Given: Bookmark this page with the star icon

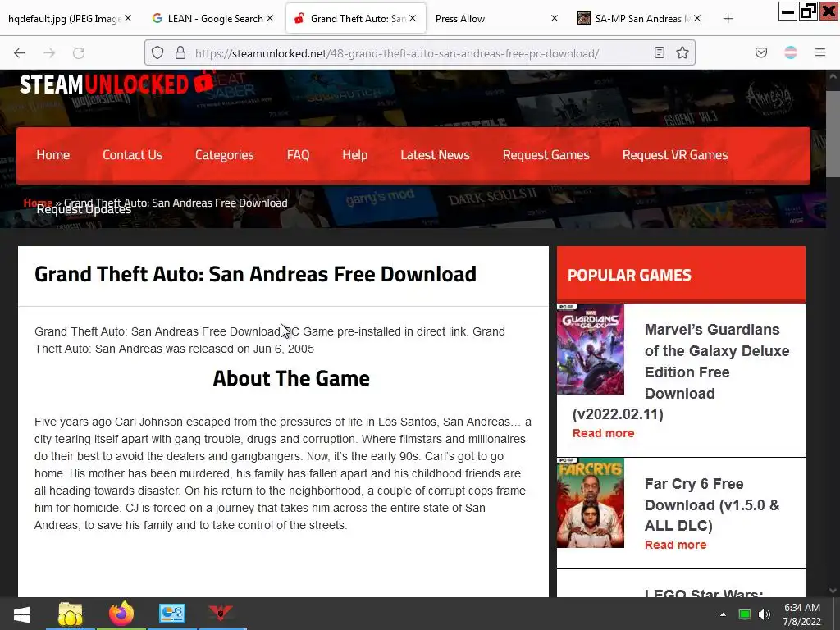Looking at the screenshot, I should (682, 52).
